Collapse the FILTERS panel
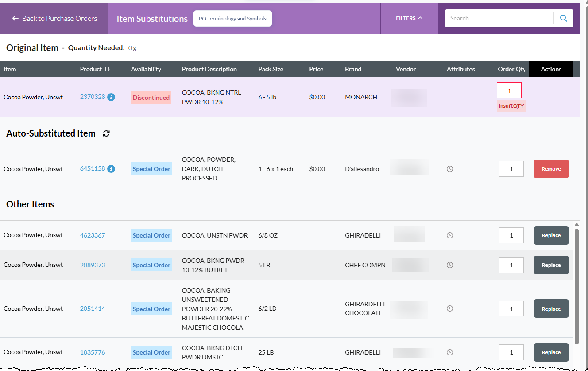588x371 pixels. (409, 18)
